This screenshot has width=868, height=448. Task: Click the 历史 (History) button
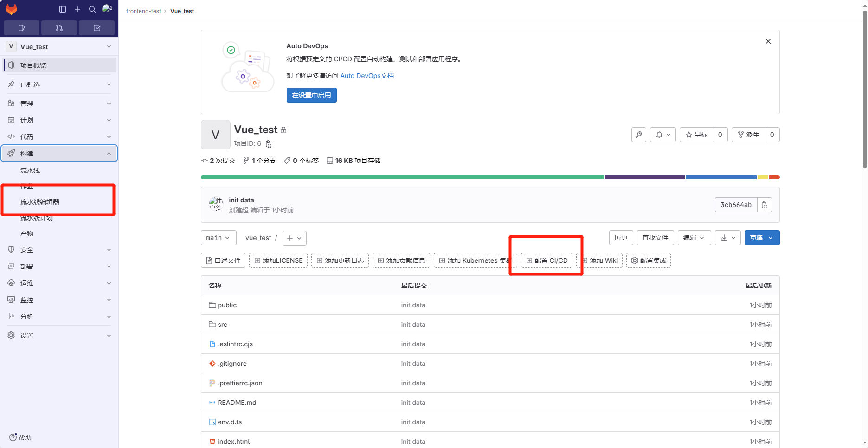click(621, 238)
